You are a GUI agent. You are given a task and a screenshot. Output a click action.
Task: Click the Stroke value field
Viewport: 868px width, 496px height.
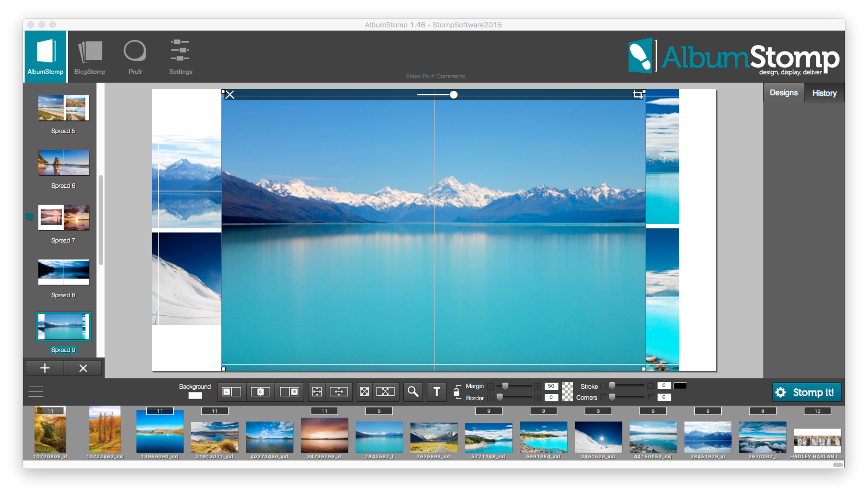tap(664, 385)
